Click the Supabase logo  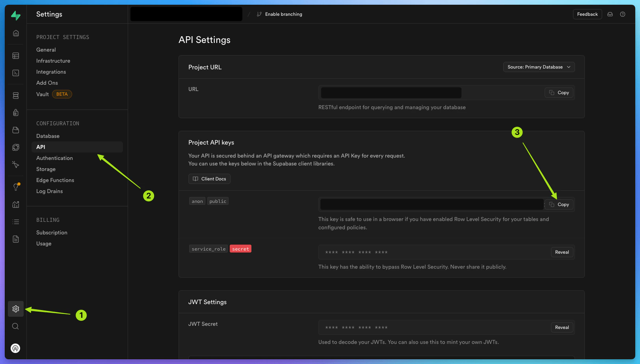(15, 15)
